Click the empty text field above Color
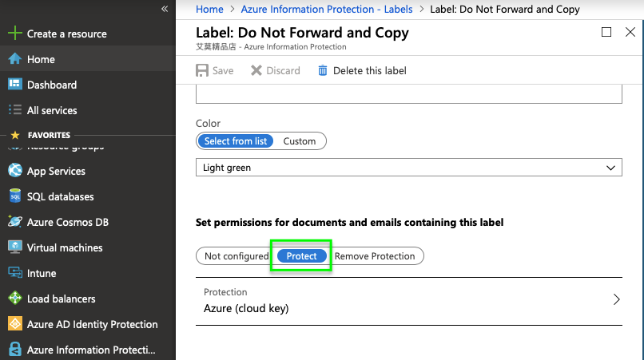The height and width of the screenshot is (360, 644). 408,94
